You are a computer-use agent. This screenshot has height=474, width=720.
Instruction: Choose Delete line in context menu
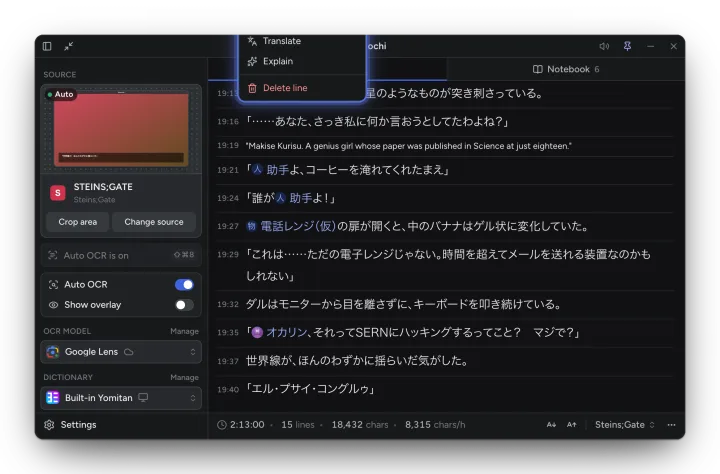pyautogui.click(x=302, y=88)
